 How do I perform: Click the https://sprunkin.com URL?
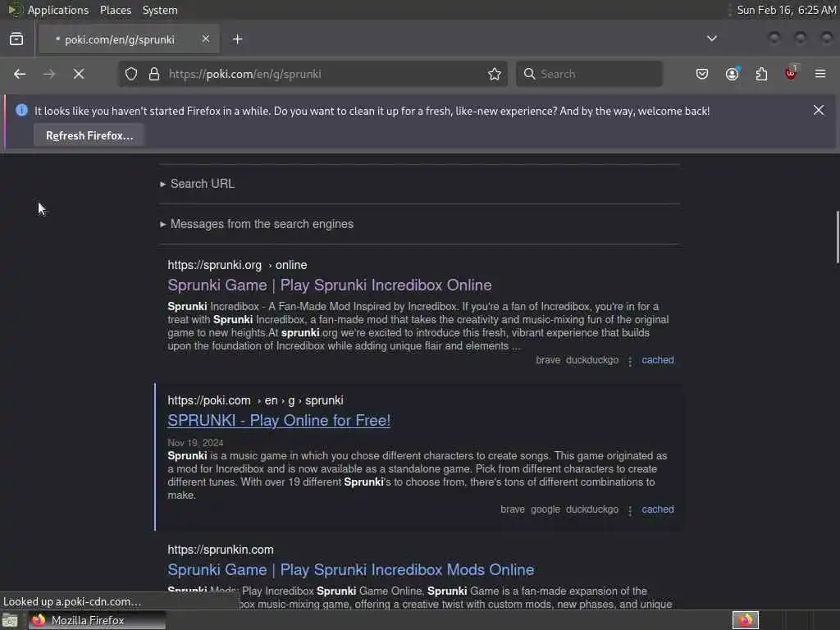click(x=221, y=550)
